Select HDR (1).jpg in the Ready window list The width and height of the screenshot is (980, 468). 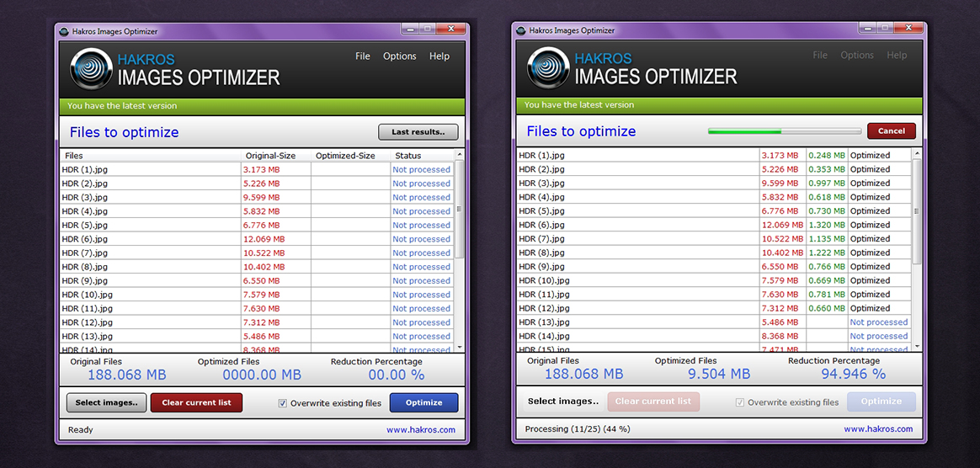(x=85, y=169)
